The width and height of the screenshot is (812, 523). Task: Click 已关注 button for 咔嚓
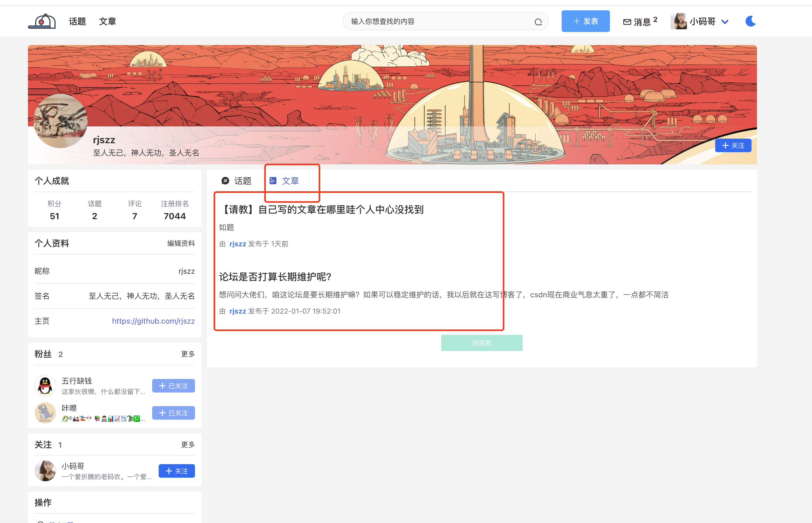tap(174, 413)
